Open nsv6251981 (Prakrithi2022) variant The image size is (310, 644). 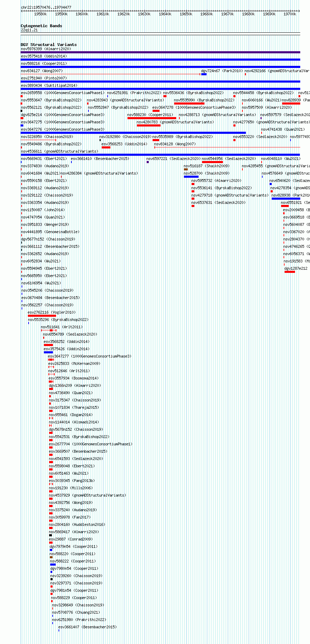coord(134,93)
